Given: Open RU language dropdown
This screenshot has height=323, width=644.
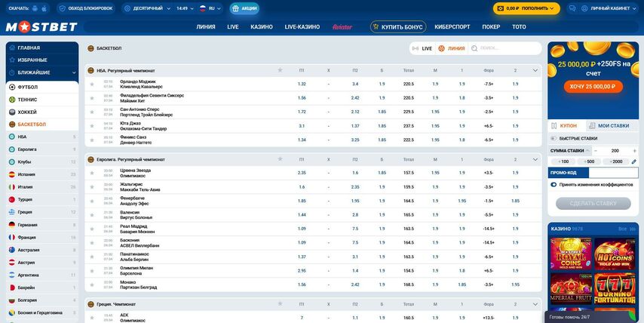Looking at the screenshot, I should [210, 8].
